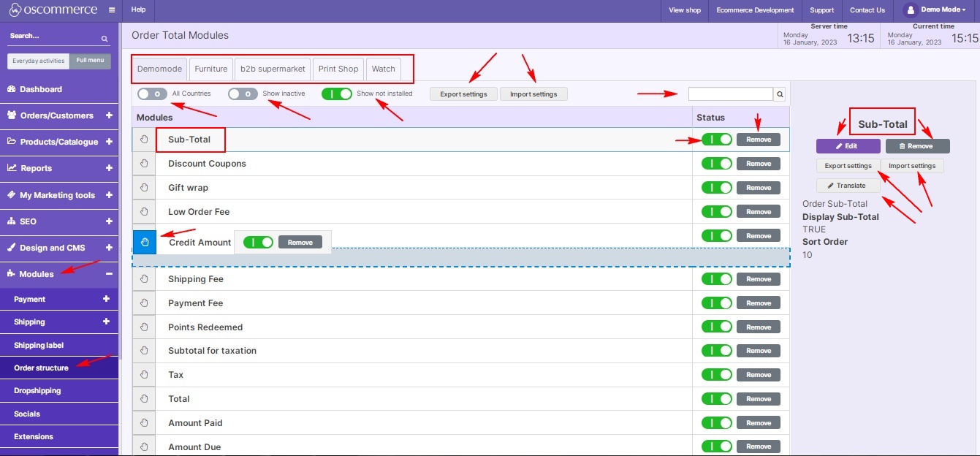Enable the Show inactive toggle
The width and height of the screenshot is (980, 456).
(242, 94)
